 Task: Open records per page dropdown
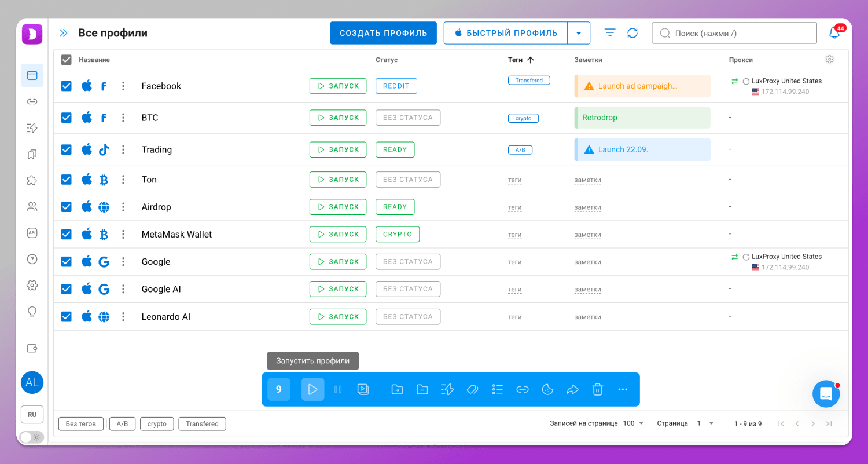[x=634, y=423]
